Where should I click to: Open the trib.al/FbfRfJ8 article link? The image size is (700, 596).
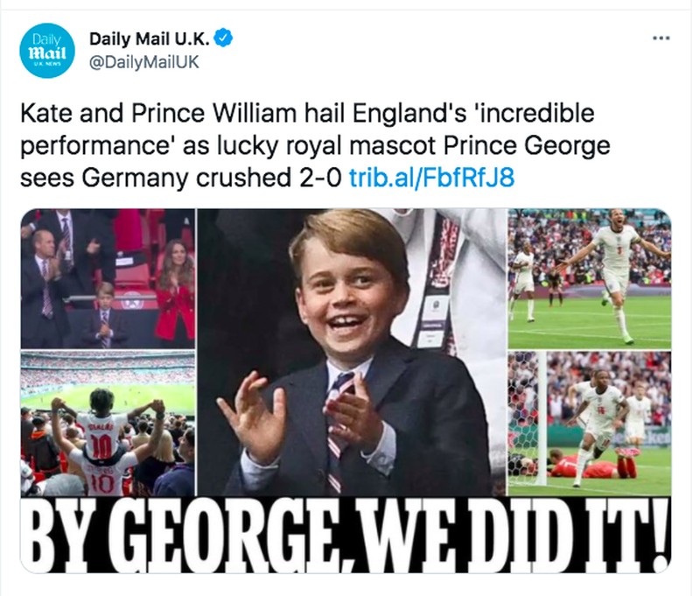pyautogui.click(x=431, y=179)
